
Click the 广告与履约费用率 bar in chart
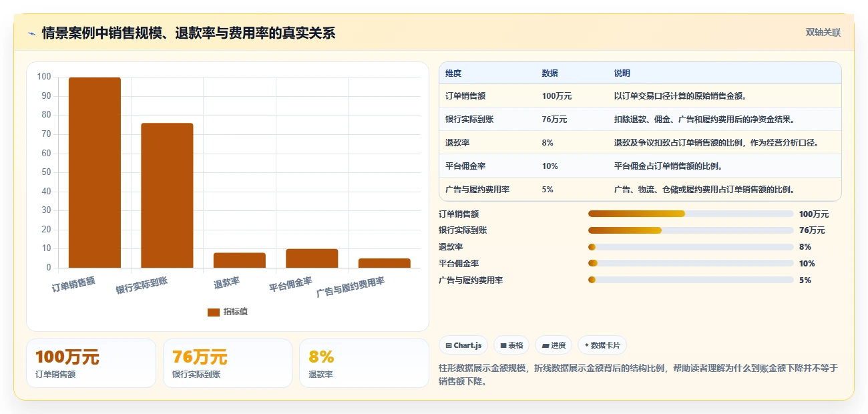pos(385,263)
